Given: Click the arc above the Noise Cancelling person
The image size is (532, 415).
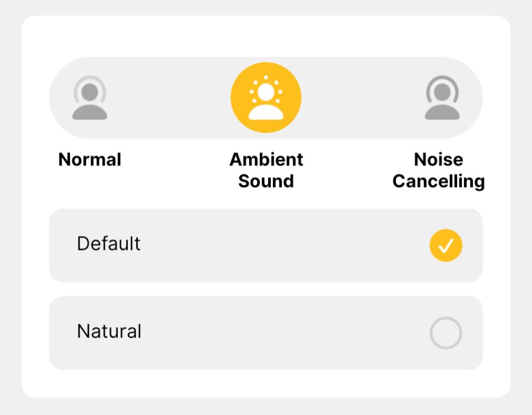Looking at the screenshot, I should 442,79.
